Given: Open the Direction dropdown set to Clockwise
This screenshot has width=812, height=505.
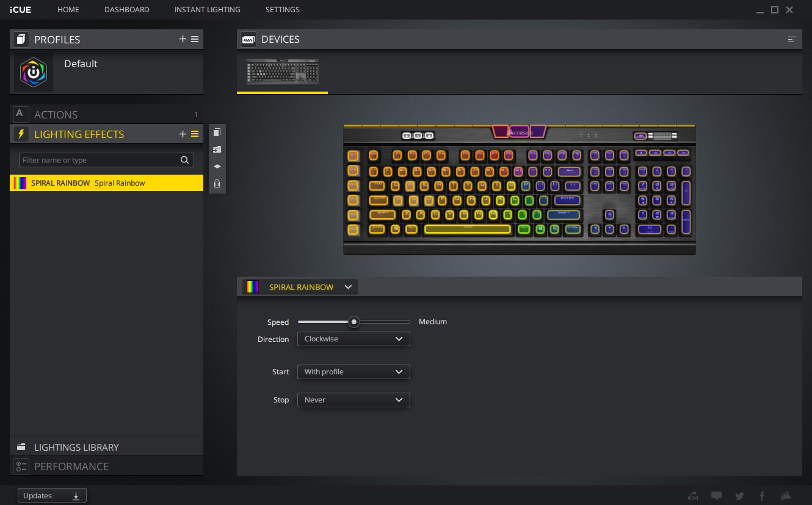Looking at the screenshot, I should pos(353,339).
